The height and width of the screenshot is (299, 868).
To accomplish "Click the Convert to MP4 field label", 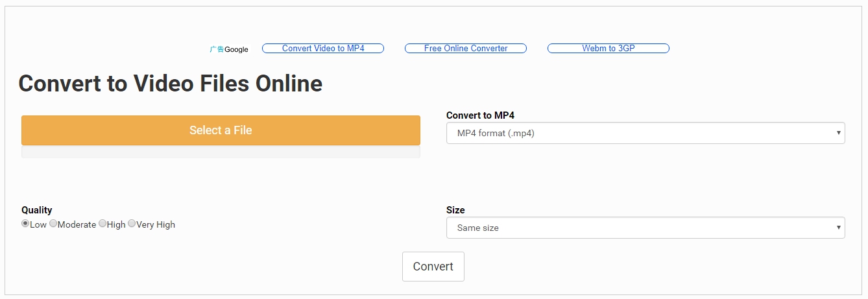I will [x=480, y=115].
